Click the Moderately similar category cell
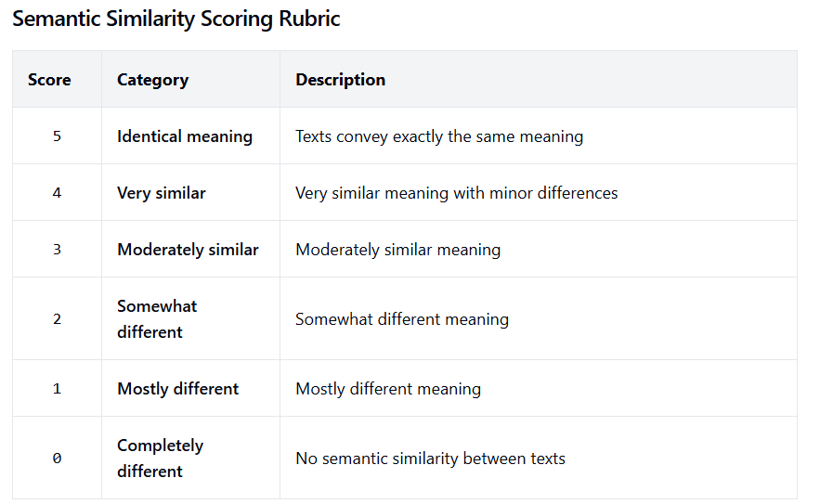Viewport: 820px width, 504px height. coord(188,250)
